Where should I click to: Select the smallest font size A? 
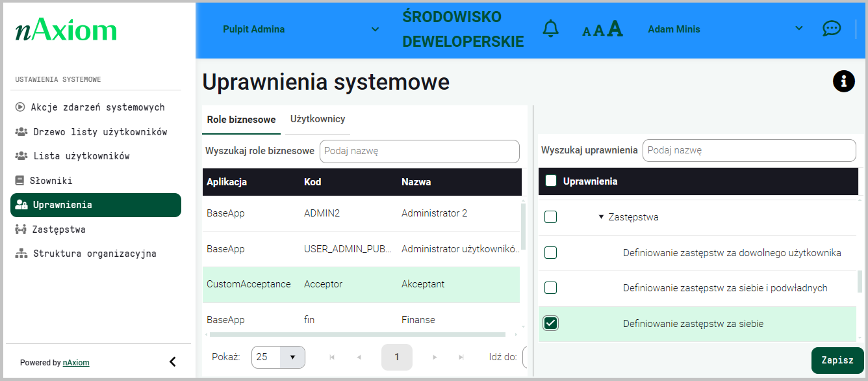(x=587, y=31)
